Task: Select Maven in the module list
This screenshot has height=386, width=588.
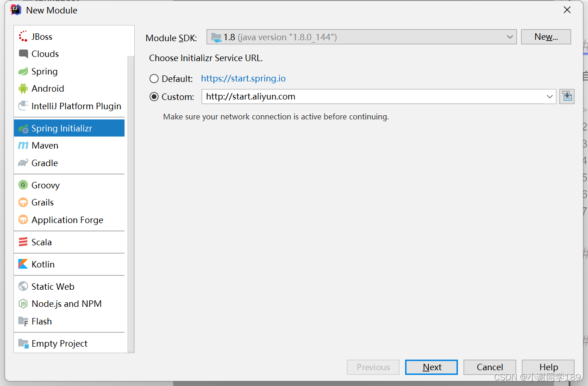Action: 69,145
